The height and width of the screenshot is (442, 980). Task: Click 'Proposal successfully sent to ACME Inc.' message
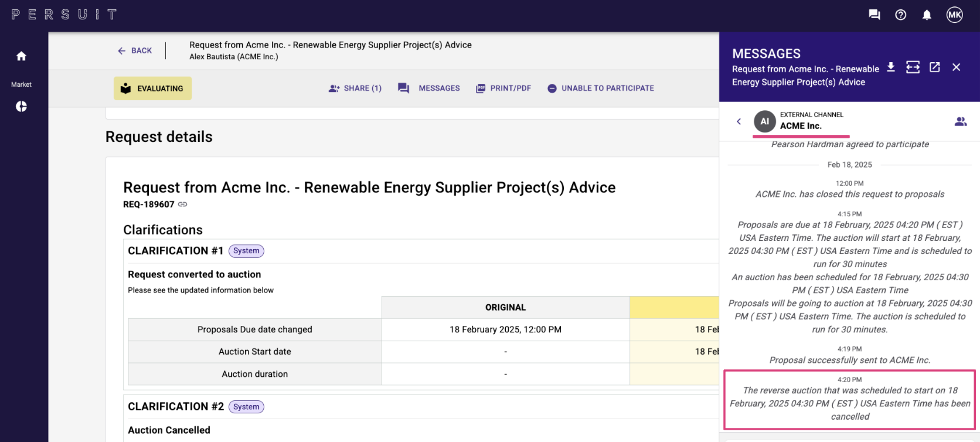click(x=850, y=360)
